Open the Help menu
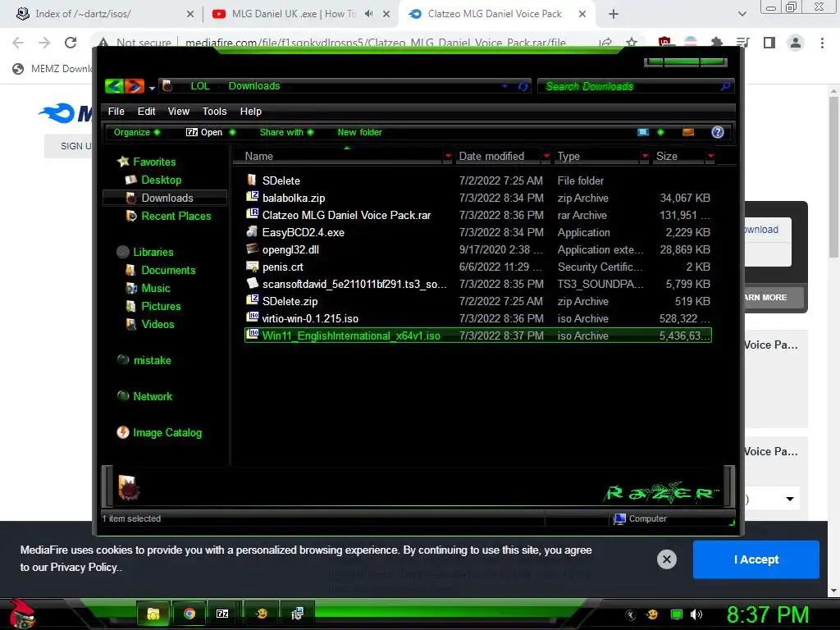Viewport: 840px width, 630px height. pos(251,112)
